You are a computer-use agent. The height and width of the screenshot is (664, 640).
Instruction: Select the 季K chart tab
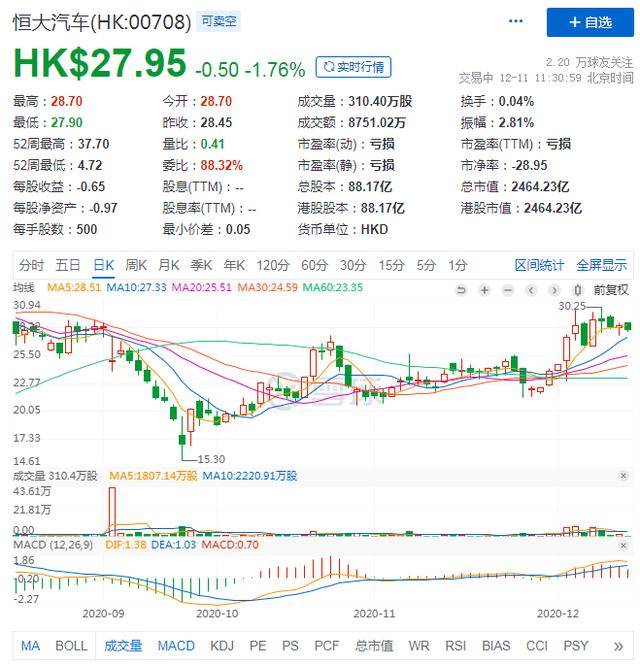[201, 265]
